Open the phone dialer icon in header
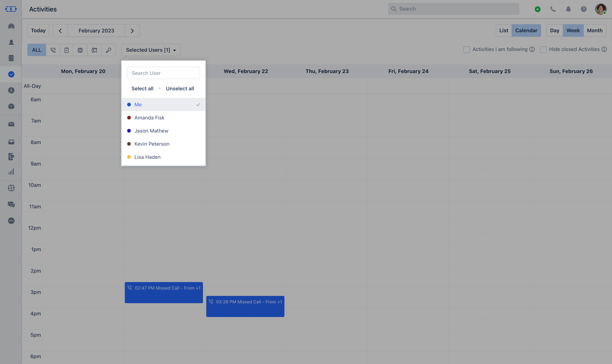Image resolution: width=612 pixels, height=364 pixels. click(553, 9)
